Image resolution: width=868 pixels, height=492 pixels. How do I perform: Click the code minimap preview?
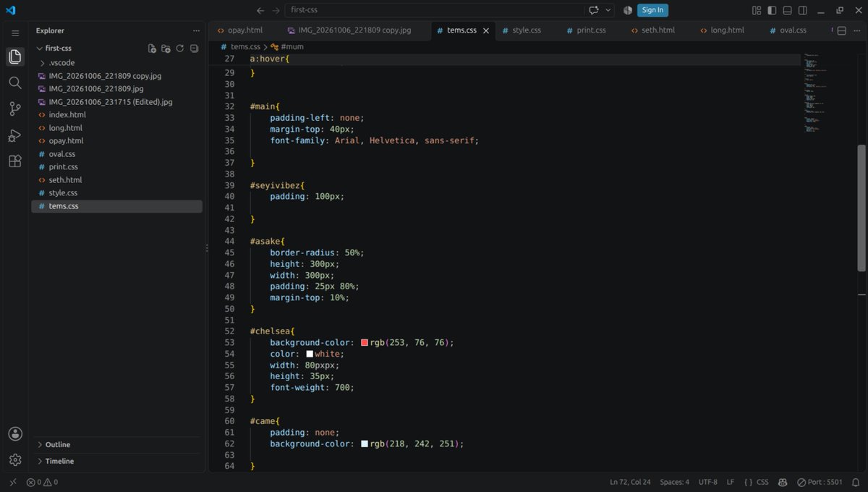(x=816, y=93)
